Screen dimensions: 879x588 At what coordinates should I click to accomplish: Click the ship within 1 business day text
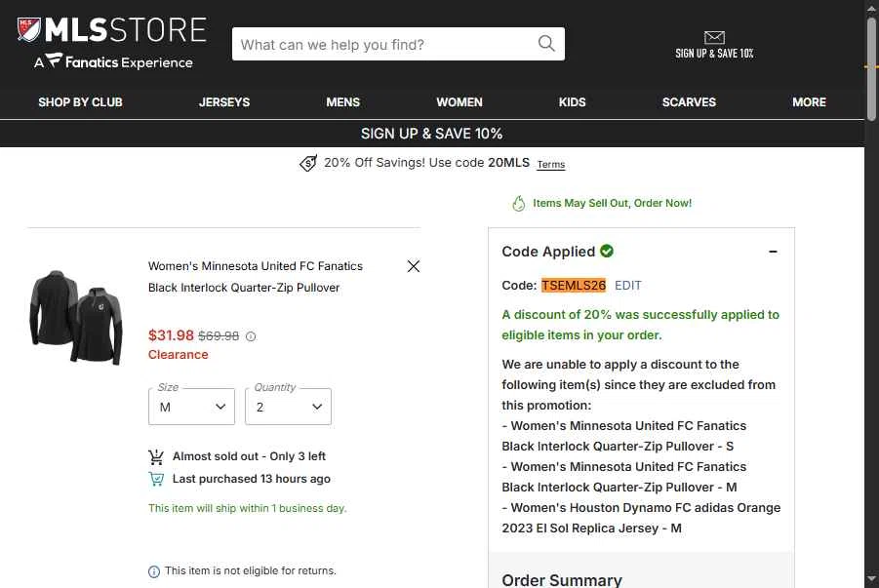click(248, 508)
